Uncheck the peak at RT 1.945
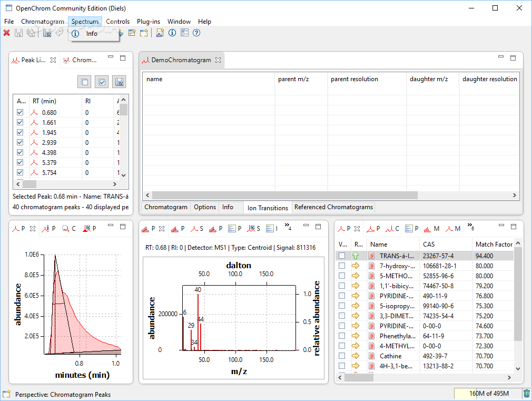The image size is (532, 401). click(20, 132)
